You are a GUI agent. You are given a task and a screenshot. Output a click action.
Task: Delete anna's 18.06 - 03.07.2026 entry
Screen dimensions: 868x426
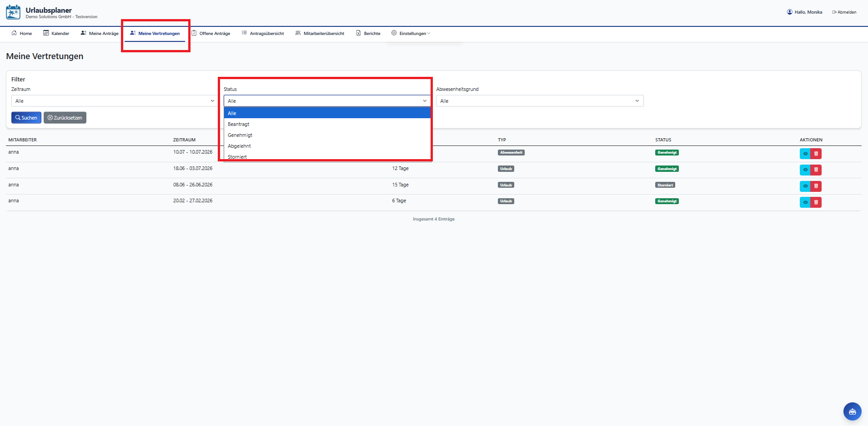click(816, 170)
